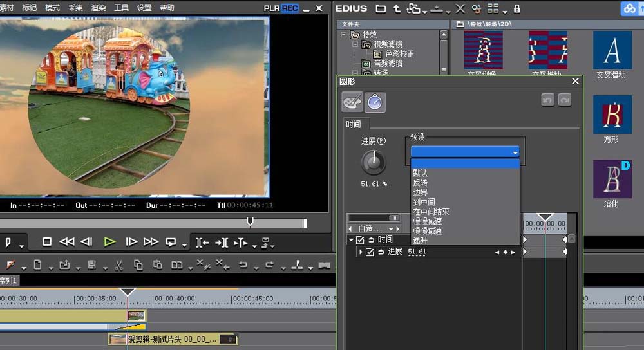Click the redo button in 圆形 dialog
The width and height of the screenshot is (644, 350).
click(565, 100)
